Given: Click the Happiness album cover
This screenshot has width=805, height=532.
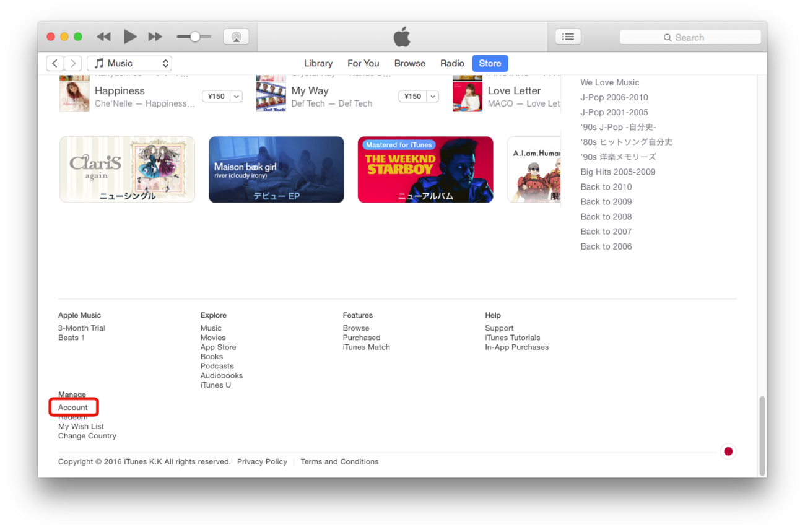Looking at the screenshot, I should point(74,97).
